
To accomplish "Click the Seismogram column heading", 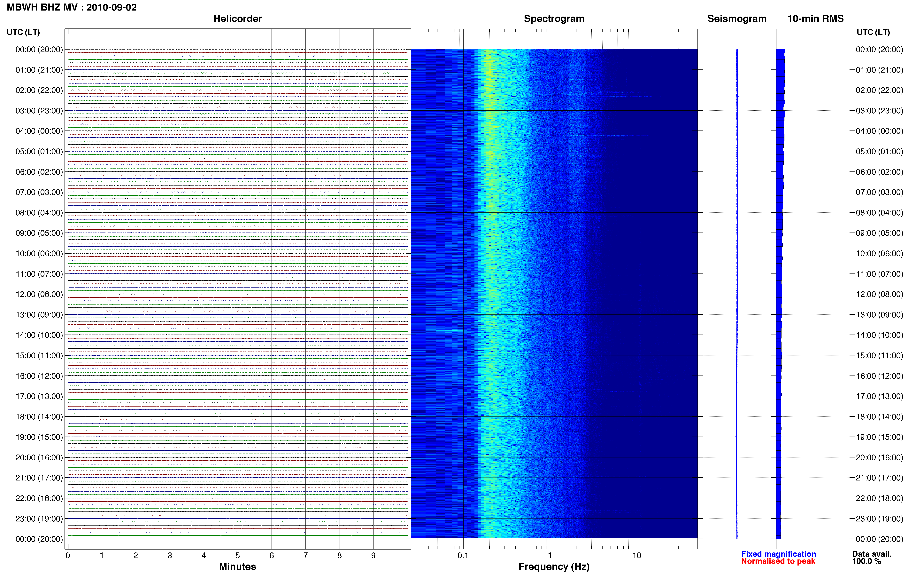I will tap(737, 19).
